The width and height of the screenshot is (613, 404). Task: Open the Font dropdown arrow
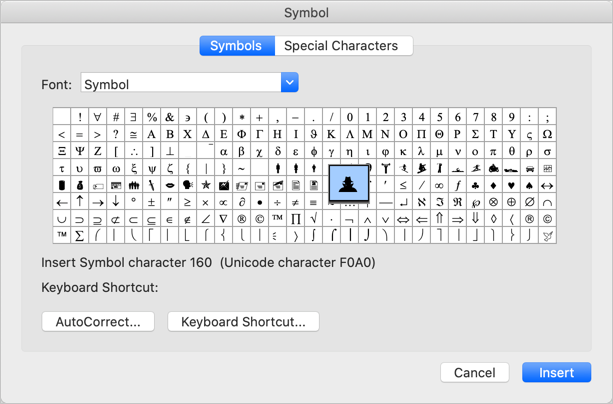(x=289, y=84)
